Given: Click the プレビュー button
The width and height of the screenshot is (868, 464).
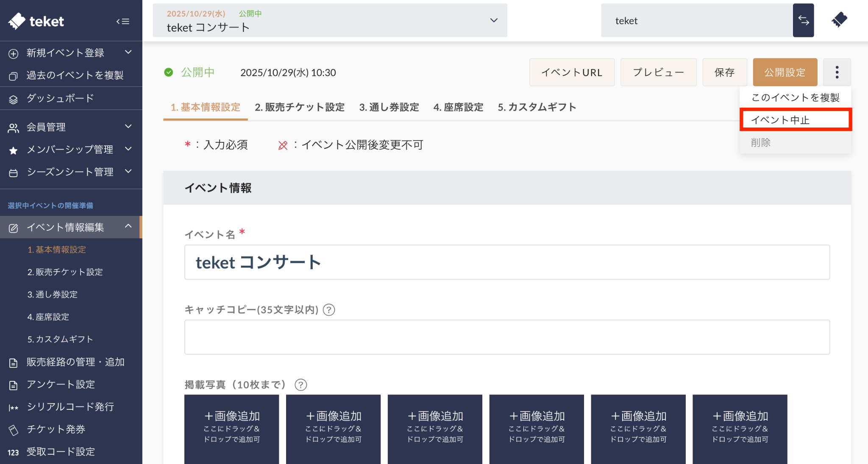Looking at the screenshot, I should click(658, 72).
